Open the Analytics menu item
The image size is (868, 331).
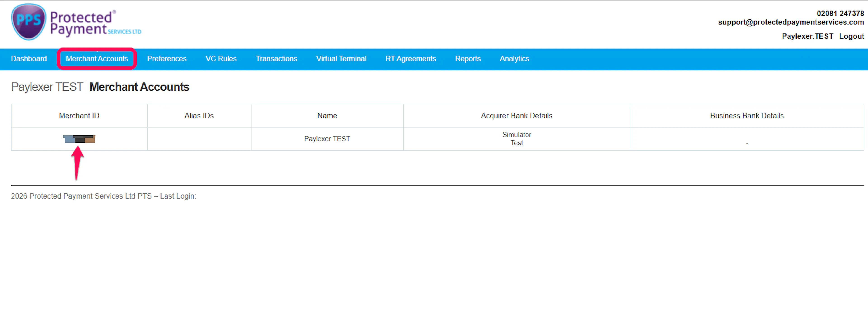click(x=514, y=59)
